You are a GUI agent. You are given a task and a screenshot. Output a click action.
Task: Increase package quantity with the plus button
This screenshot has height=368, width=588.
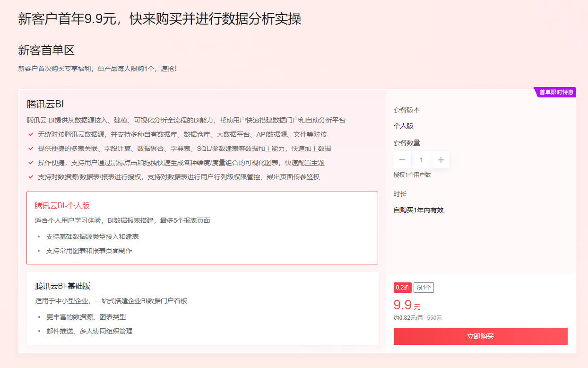click(x=441, y=160)
